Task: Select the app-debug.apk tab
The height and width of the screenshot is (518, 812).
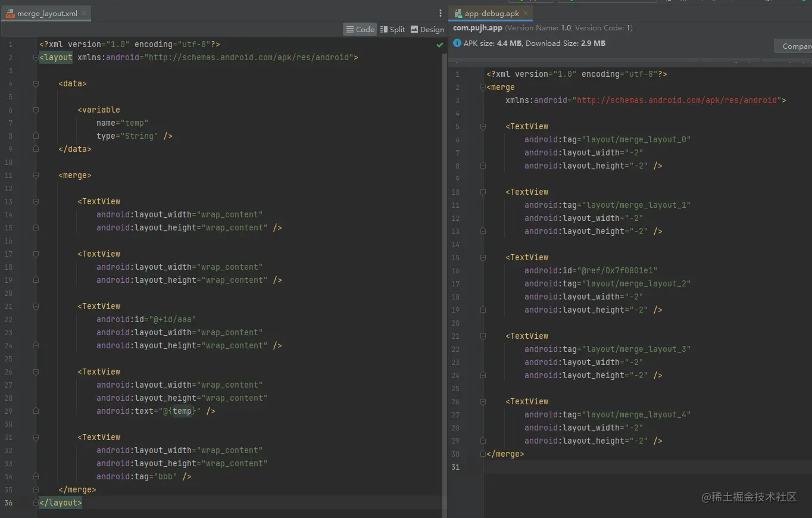Action: coord(492,13)
